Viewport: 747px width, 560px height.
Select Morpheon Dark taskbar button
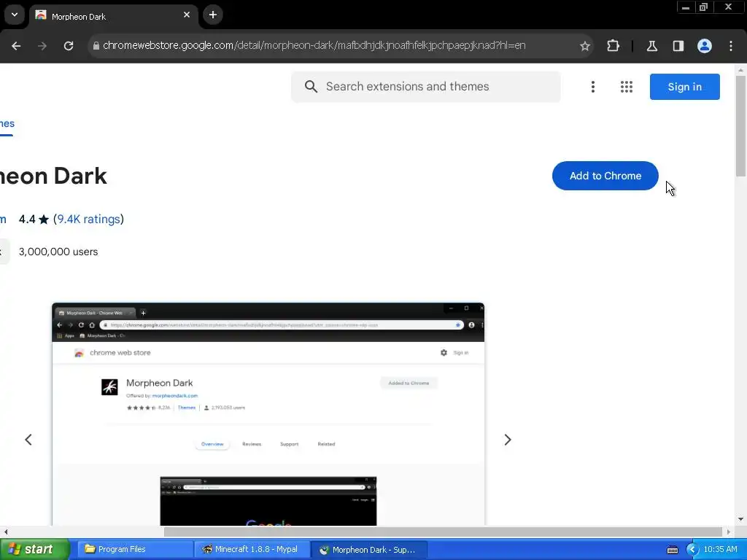tap(368, 550)
